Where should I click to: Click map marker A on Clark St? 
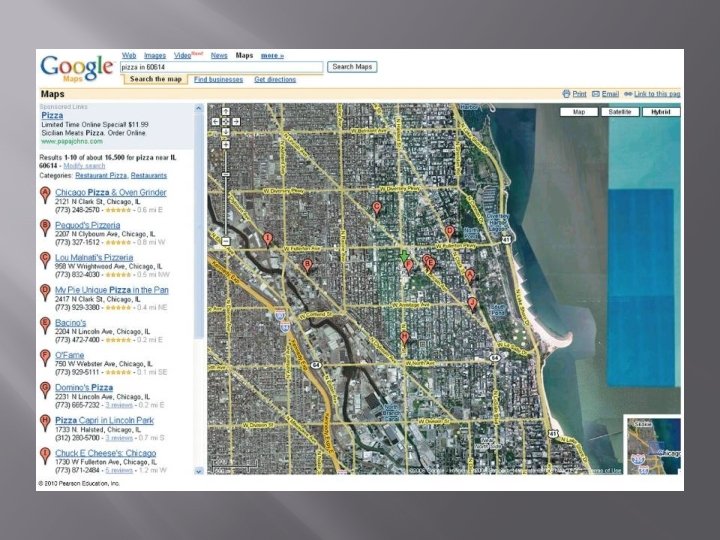pyautogui.click(x=469, y=275)
